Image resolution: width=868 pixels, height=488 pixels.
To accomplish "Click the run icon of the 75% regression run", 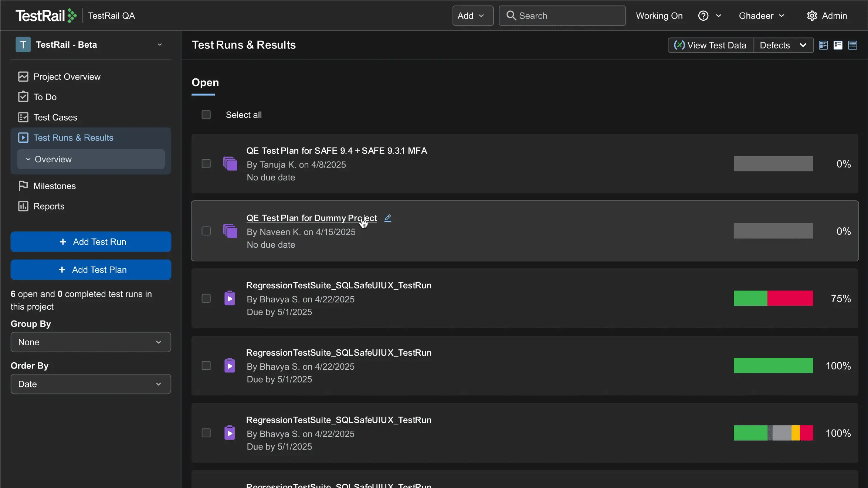I will click(x=230, y=298).
